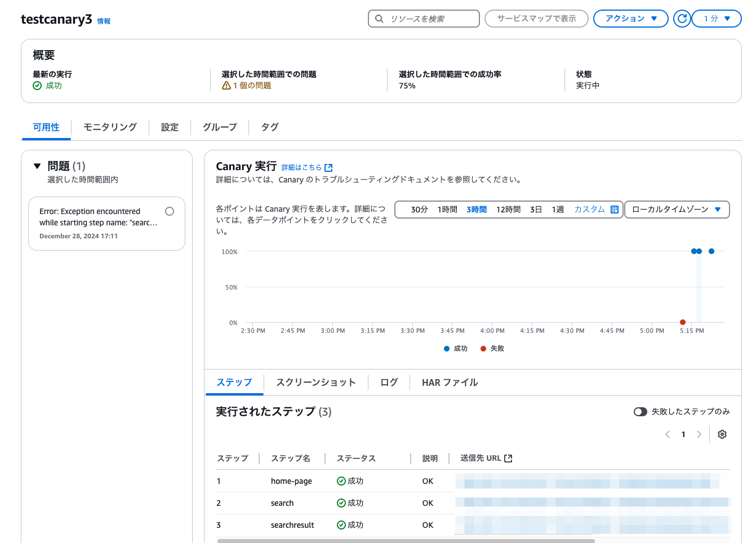Open the グループ tab

click(220, 127)
